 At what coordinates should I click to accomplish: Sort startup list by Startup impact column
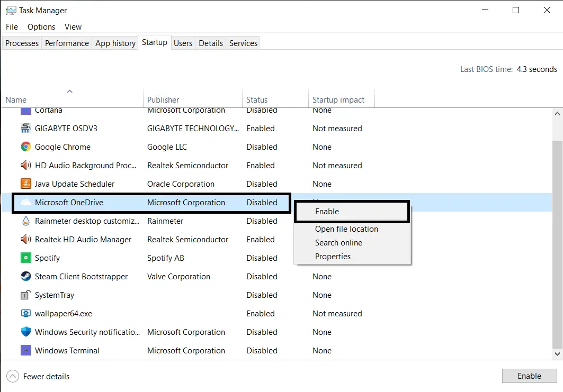click(x=342, y=98)
